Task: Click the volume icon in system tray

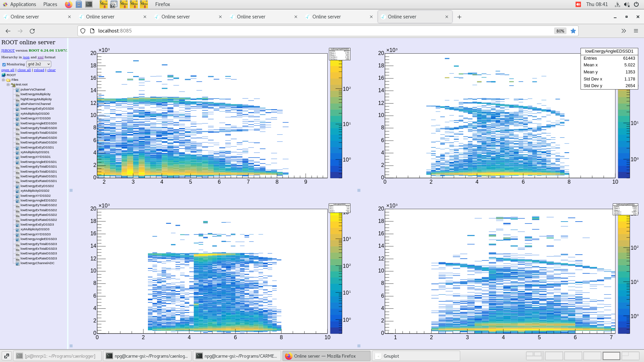Action: (627, 4)
